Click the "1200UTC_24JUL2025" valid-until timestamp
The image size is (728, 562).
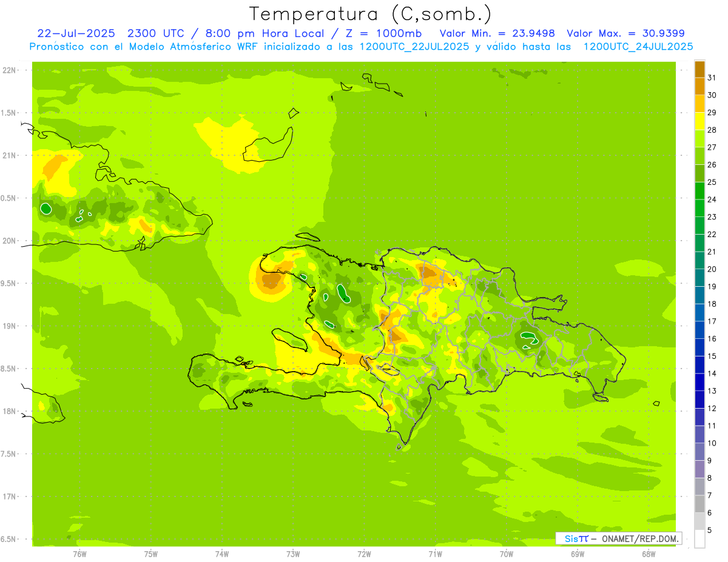coord(638,47)
